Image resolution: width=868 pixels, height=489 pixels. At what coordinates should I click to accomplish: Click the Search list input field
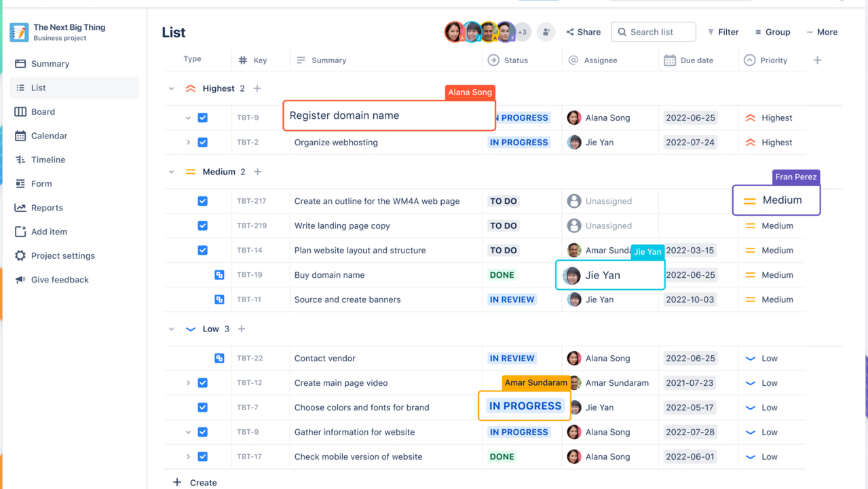pos(653,32)
